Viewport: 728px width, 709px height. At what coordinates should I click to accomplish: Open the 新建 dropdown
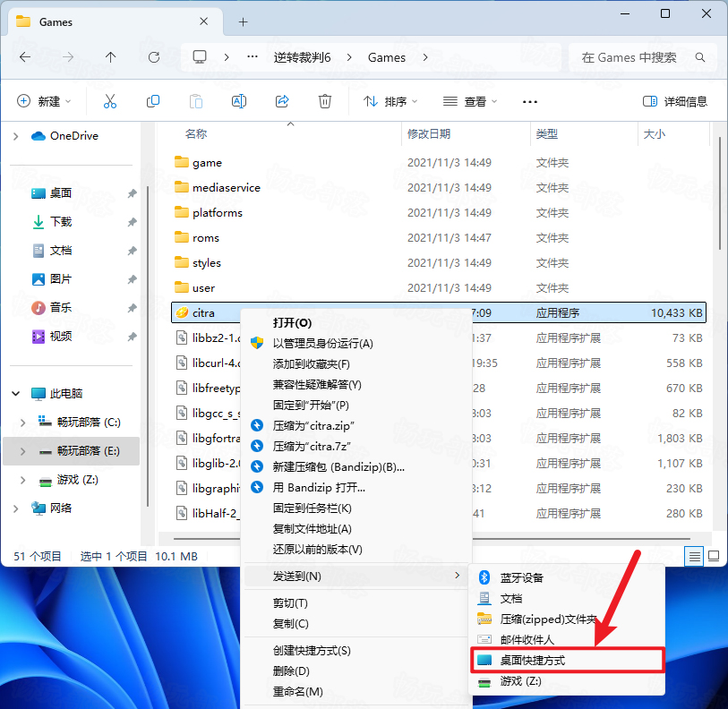click(x=44, y=101)
